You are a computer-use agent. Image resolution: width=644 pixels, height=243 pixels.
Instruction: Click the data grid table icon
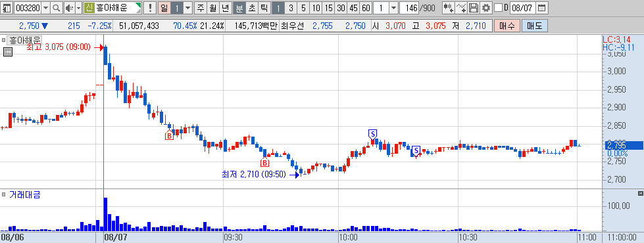[8, 52]
